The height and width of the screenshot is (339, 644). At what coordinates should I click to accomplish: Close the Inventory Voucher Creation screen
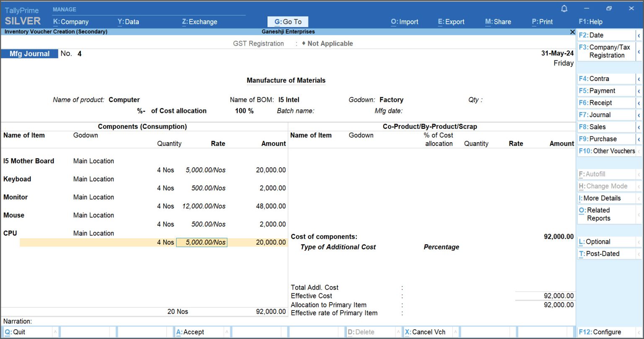(572, 32)
